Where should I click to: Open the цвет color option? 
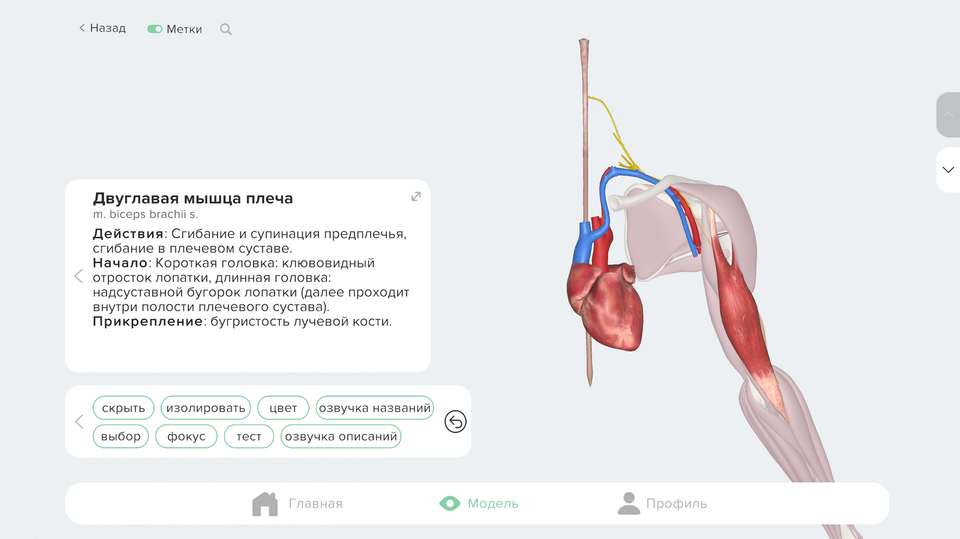coord(283,408)
